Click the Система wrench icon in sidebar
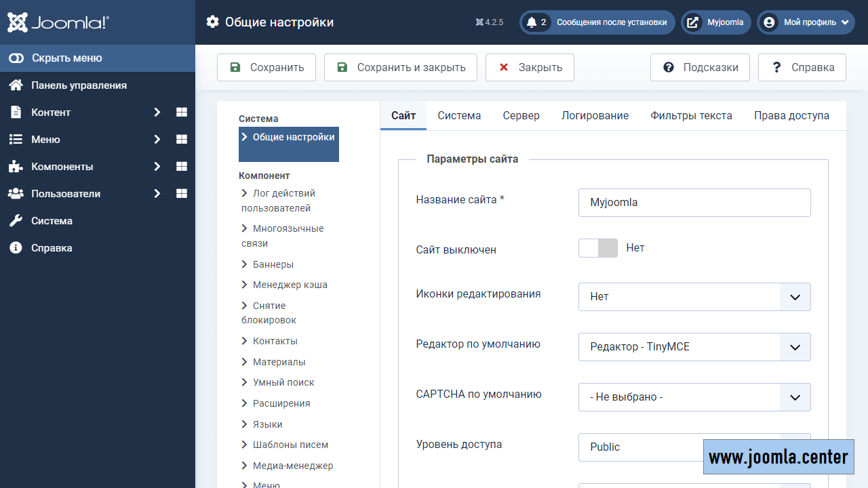Image resolution: width=868 pixels, height=488 pixels. [16, 221]
